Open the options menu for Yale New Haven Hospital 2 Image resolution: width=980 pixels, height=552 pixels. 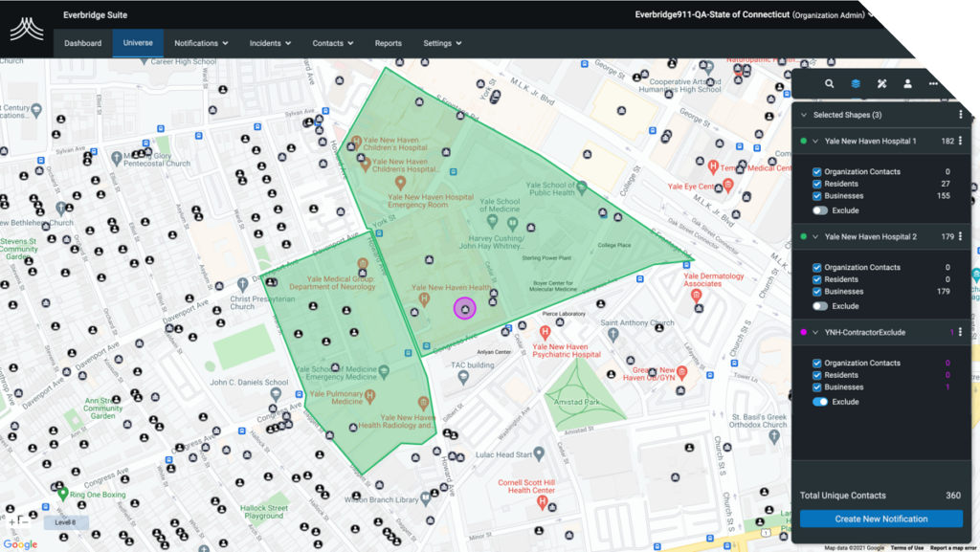tap(961, 236)
